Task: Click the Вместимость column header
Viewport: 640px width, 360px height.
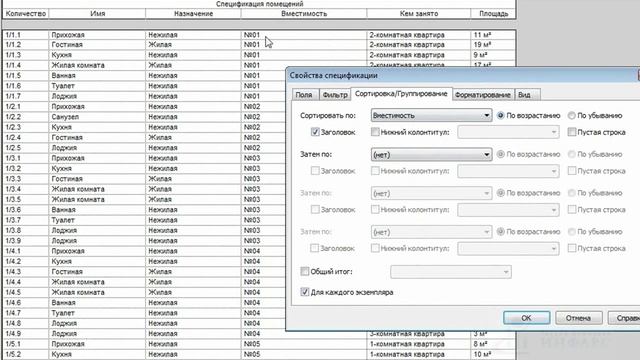Action: (304, 13)
